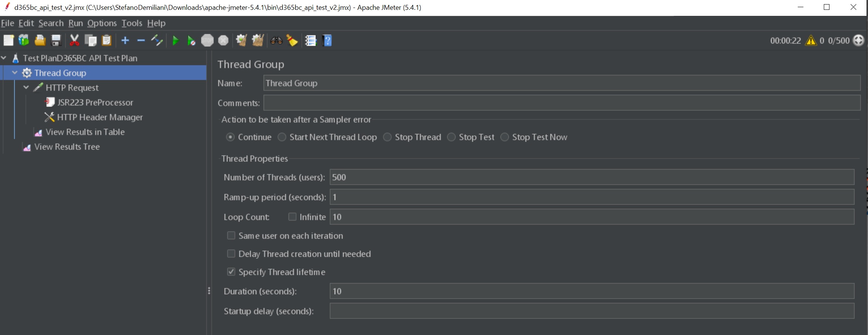Click the Number of Threads input field
Viewport: 868px width, 335px height.
pos(592,177)
